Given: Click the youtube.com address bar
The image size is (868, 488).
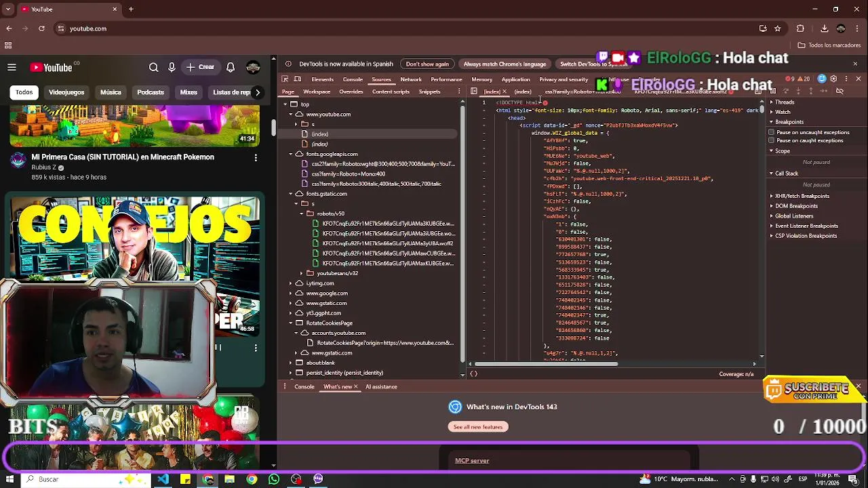Looking at the screenshot, I should tap(407, 28).
